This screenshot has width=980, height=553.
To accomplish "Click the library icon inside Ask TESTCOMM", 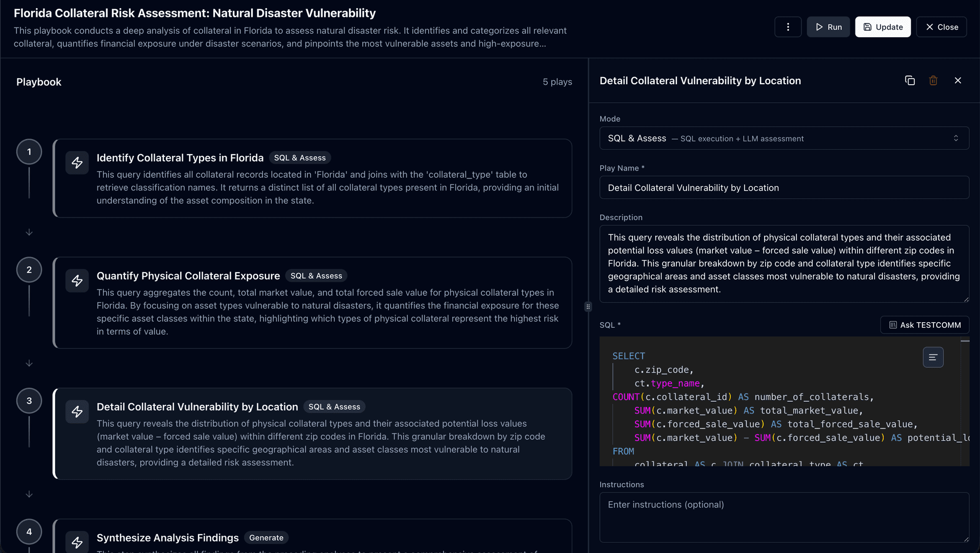I will (x=893, y=325).
